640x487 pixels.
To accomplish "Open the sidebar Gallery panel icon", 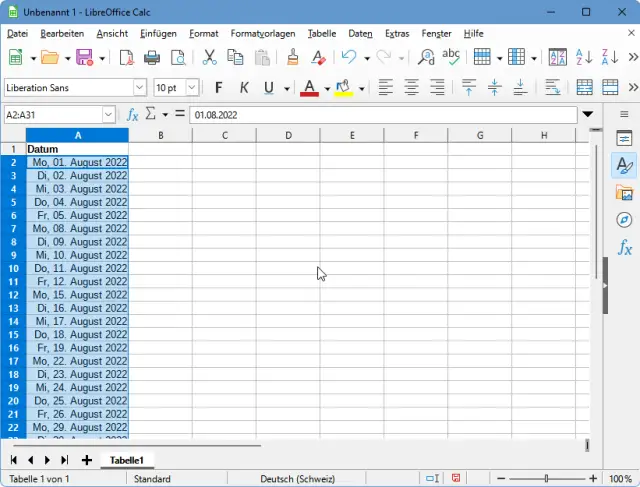I will pyautogui.click(x=625, y=193).
